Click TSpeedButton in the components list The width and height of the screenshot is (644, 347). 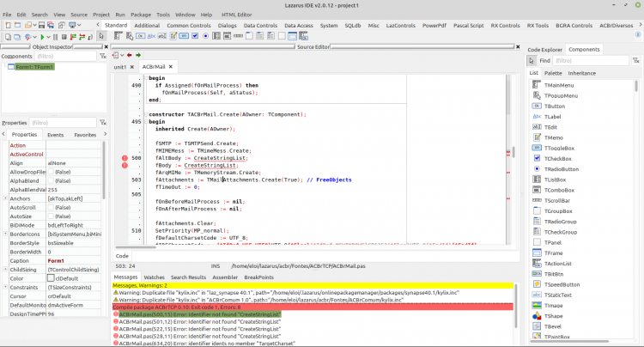(562, 284)
